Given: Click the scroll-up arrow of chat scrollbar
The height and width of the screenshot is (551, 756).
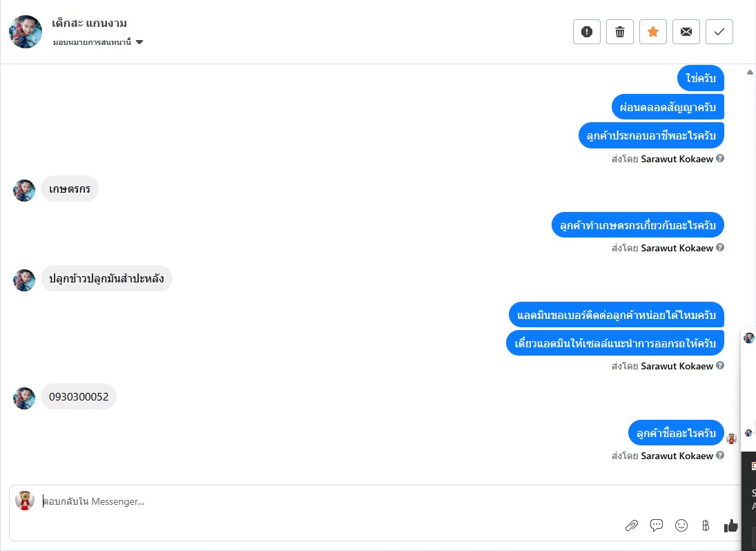Looking at the screenshot, I should (x=750, y=72).
